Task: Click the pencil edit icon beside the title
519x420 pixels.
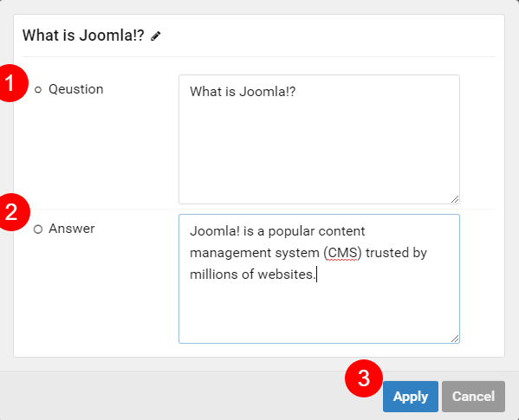Action: point(156,36)
